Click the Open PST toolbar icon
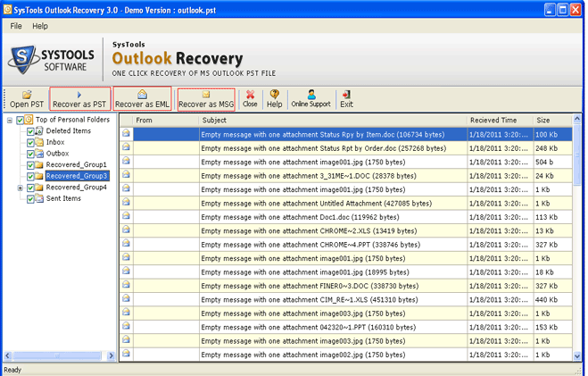The width and height of the screenshot is (588, 376). click(x=27, y=94)
